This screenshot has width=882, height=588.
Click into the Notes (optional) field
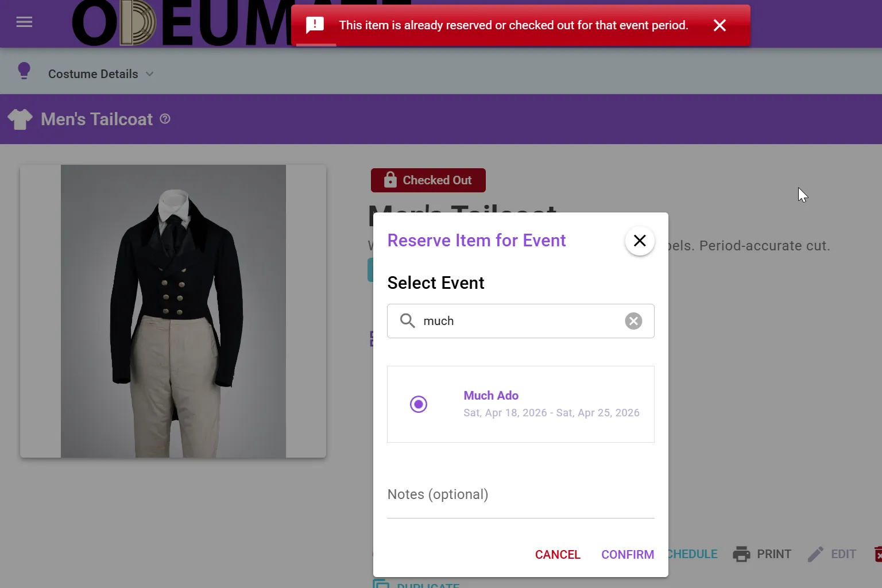(520, 495)
